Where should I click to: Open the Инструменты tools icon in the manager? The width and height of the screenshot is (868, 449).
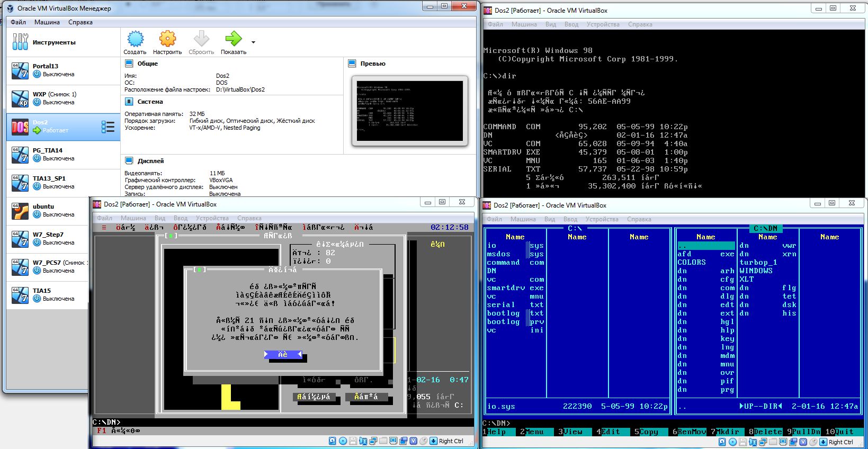click(20, 42)
